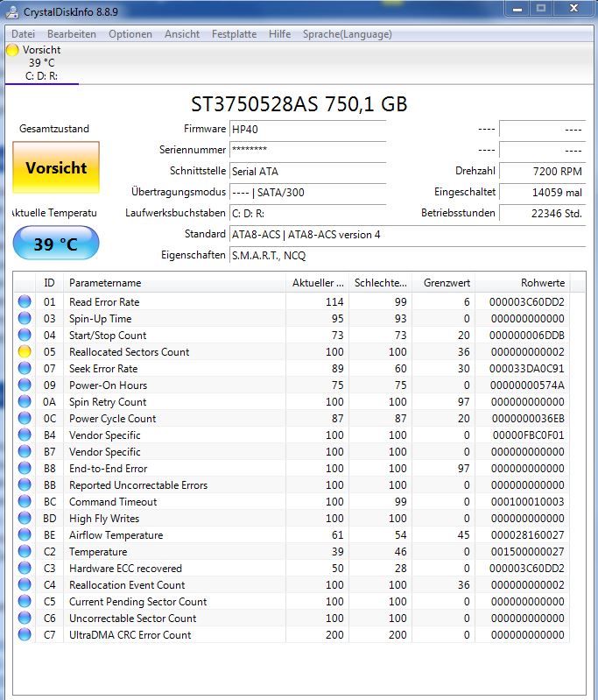Click the yellow disk status circle beside Vorsicht
Image resolution: width=598 pixels, height=700 pixels.
[x=12, y=50]
